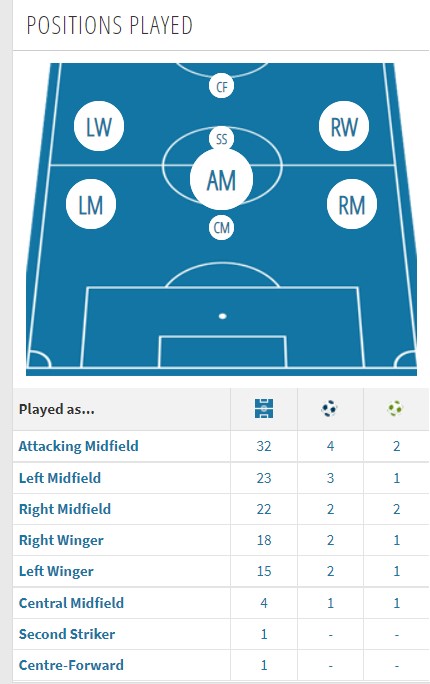Select the LW circle on the pitch

point(99,127)
